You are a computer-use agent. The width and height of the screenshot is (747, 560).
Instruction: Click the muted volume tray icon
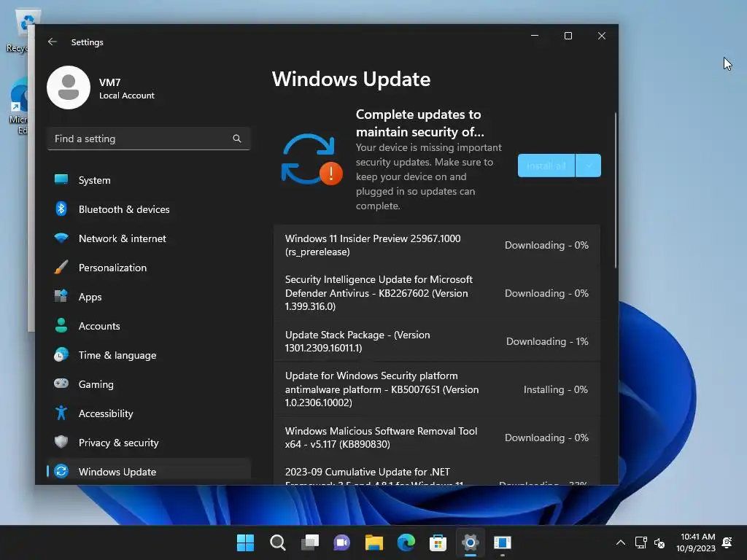pyautogui.click(x=659, y=542)
